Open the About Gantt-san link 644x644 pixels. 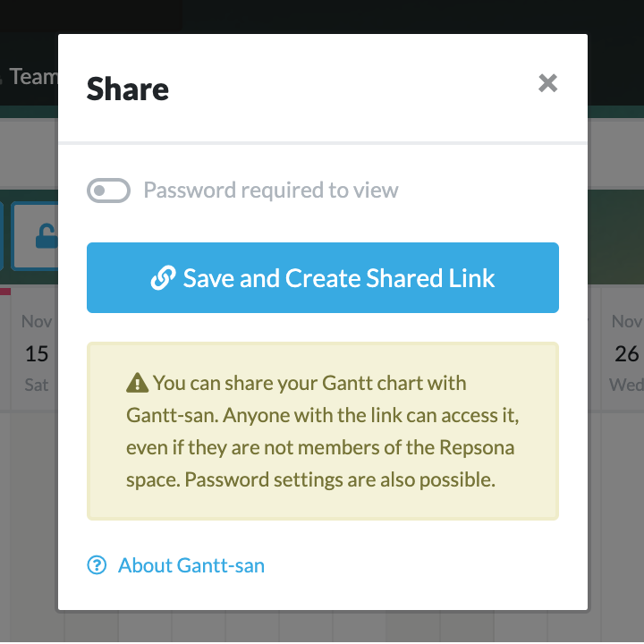pos(191,565)
